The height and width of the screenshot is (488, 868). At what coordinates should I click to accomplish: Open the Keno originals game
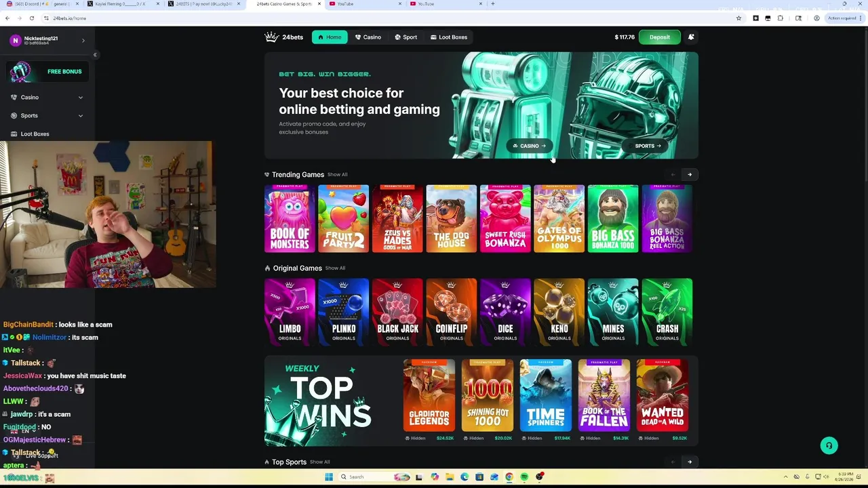click(559, 312)
